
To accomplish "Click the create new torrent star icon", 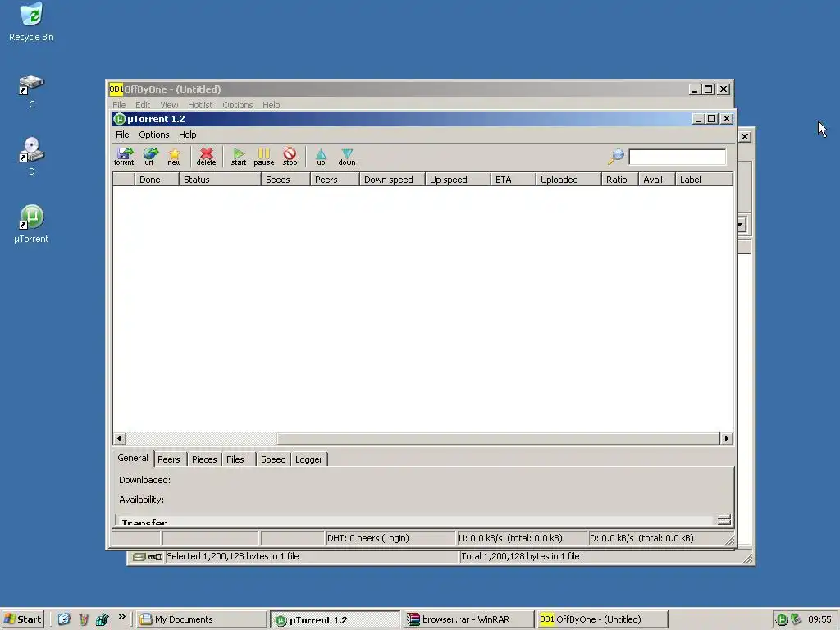I will pos(174,157).
